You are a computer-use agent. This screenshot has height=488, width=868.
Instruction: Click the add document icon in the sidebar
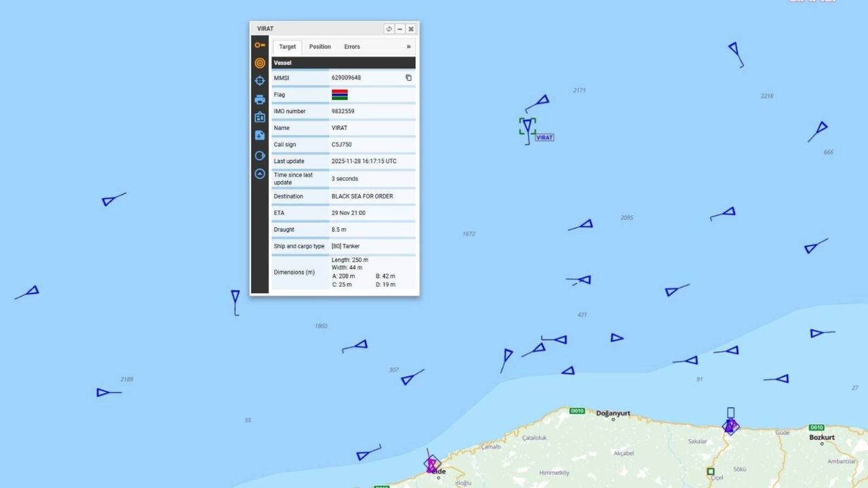click(260, 136)
